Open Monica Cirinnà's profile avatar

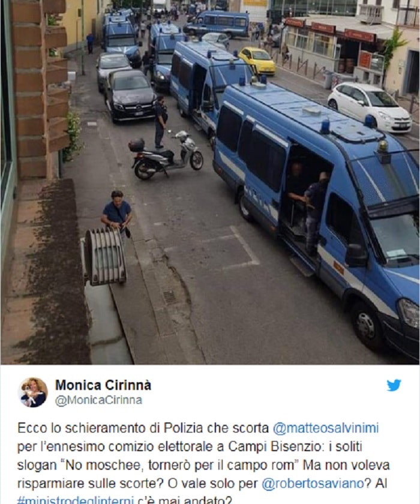pos(33,392)
